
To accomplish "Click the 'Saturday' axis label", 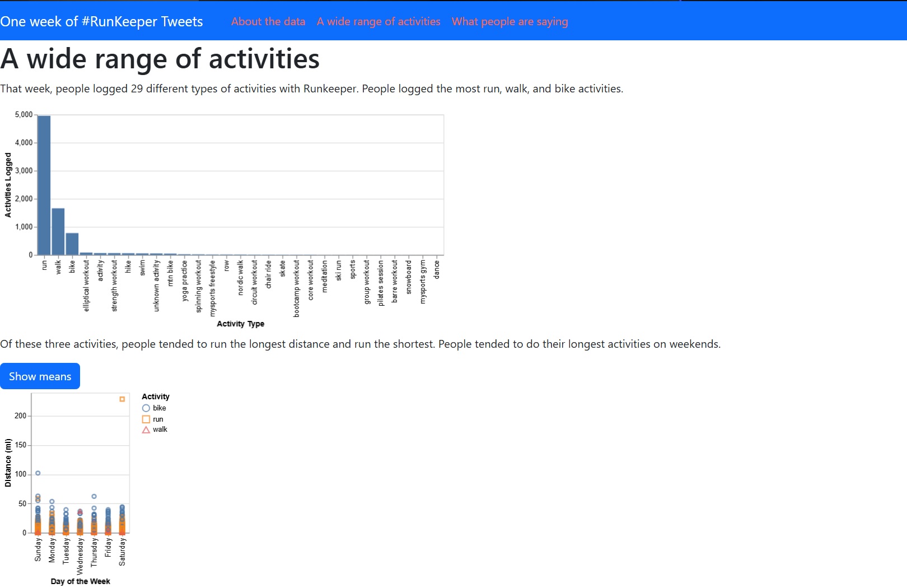I will [x=122, y=552].
